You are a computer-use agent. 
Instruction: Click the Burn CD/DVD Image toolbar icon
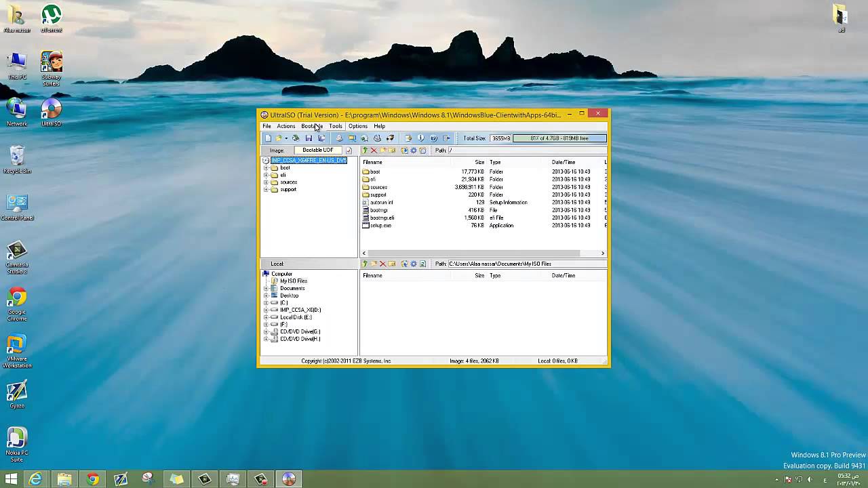pyautogui.click(x=390, y=138)
